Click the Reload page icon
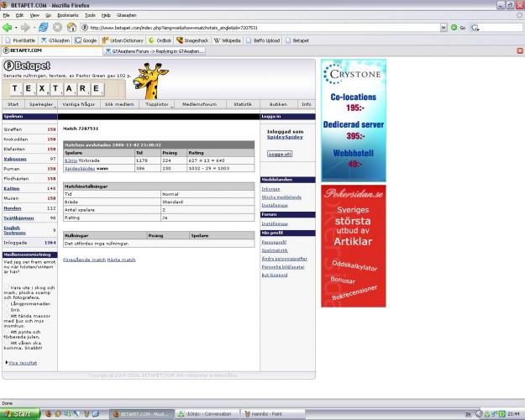Viewport: 525px width, 420px height. pos(44,27)
